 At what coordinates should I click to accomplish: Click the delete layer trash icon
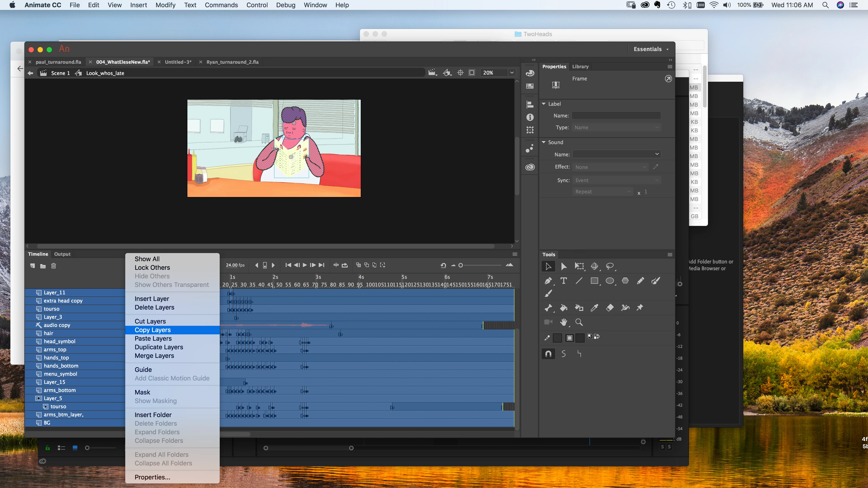point(53,266)
